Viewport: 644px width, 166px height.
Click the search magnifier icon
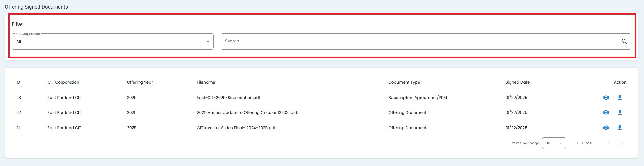tap(624, 41)
